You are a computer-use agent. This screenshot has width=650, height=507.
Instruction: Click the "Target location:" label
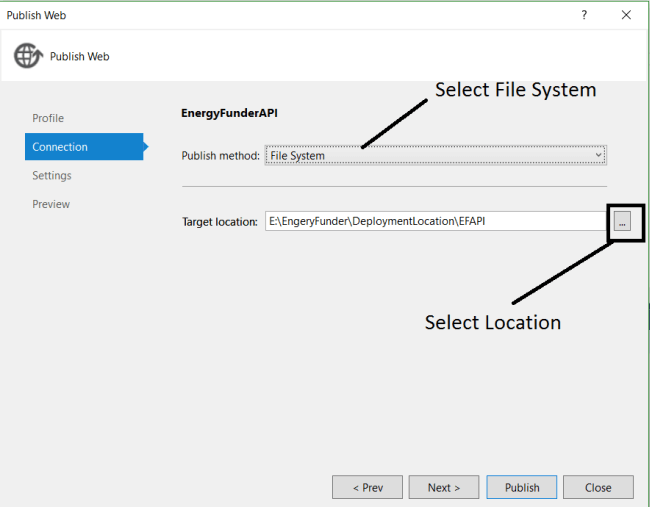220,222
